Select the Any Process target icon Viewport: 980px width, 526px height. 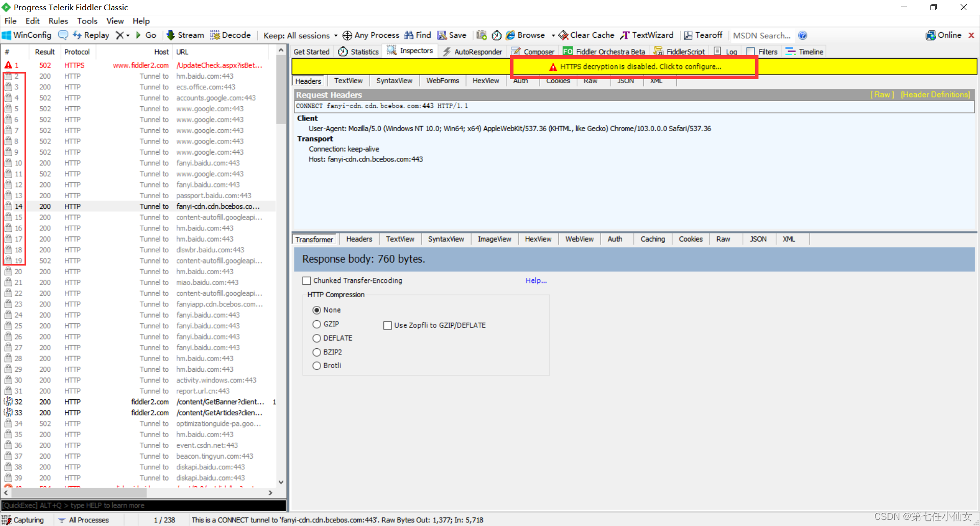347,35
